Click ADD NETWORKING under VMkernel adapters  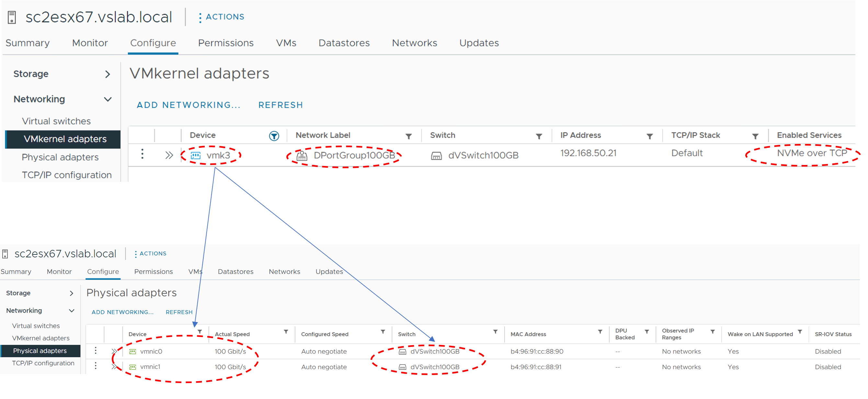[x=188, y=105]
